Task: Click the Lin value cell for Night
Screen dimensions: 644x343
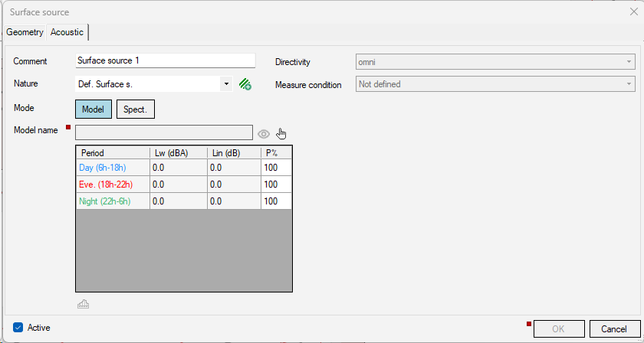Action: (234, 201)
